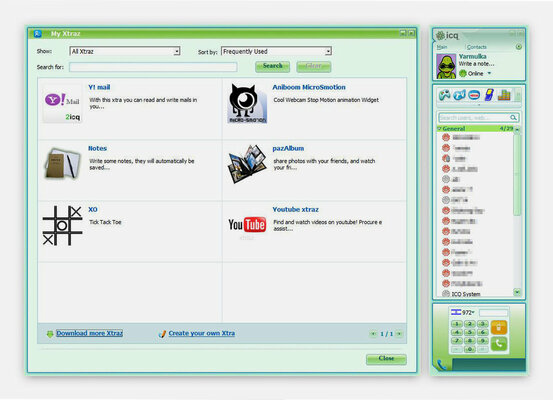
Task: Click the green call phone button
Action: tap(499, 343)
